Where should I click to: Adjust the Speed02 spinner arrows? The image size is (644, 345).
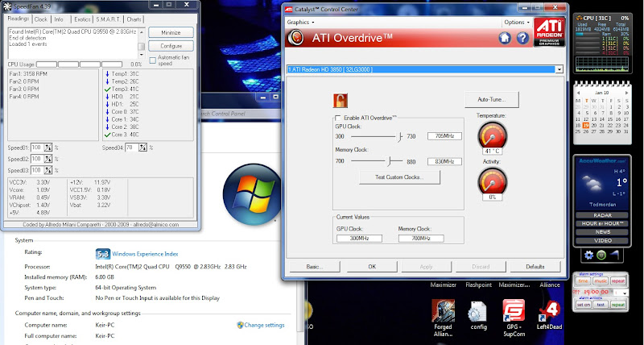coord(48,159)
